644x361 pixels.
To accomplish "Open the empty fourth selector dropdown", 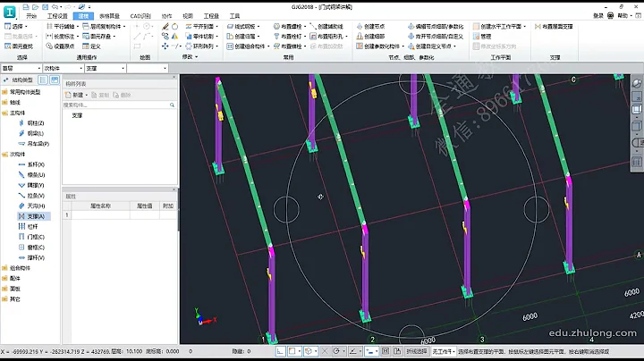I will pyautogui.click(x=148, y=68).
